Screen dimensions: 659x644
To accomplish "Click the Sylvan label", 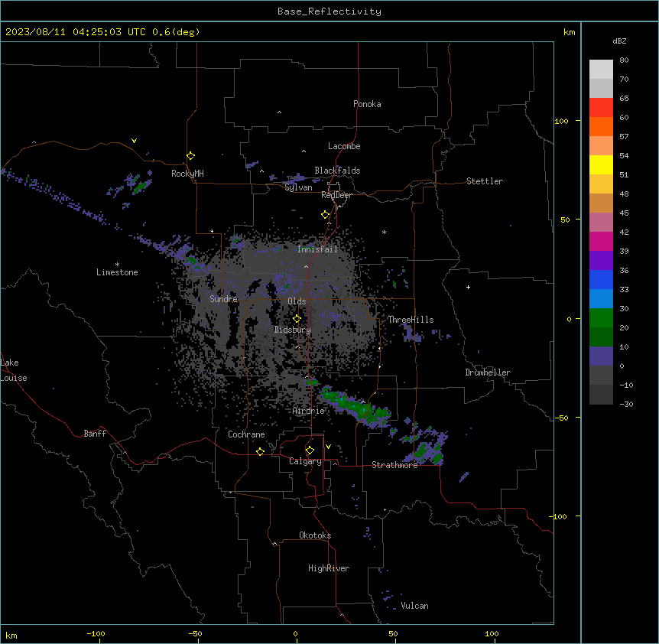I will pyautogui.click(x=298, y=187).
